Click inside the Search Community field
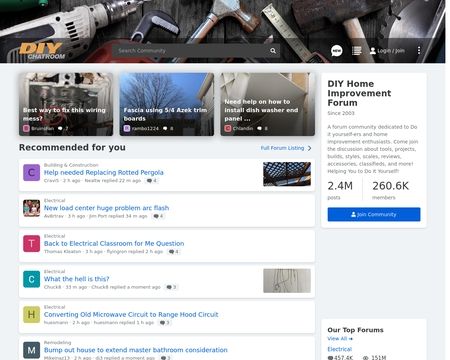The image size is (450, 360). pos(196,51)
